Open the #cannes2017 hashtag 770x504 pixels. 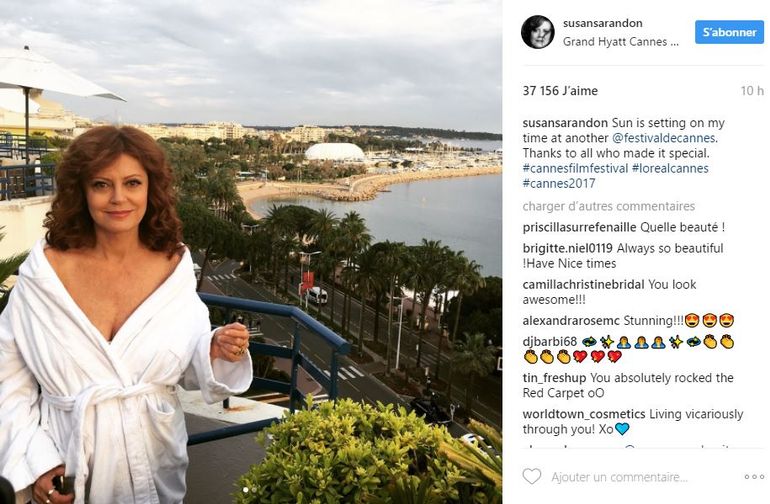pos(555,183)
